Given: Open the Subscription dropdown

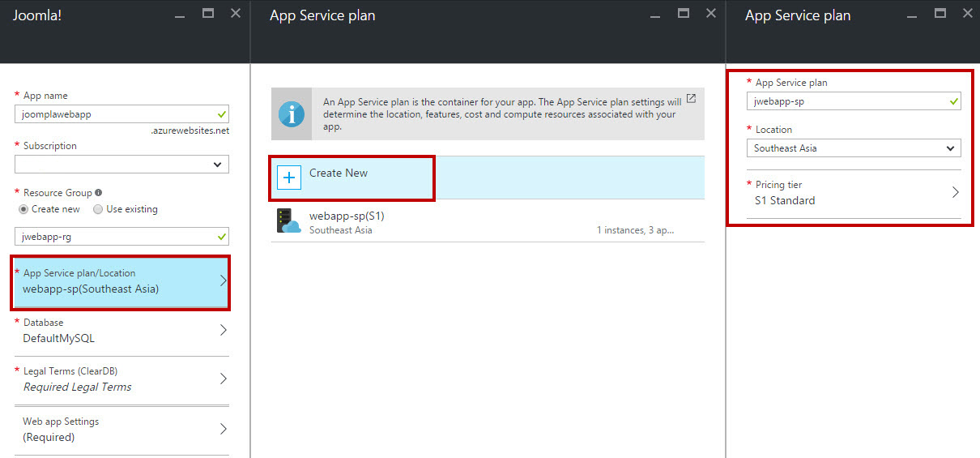Looking at the screenshot, I should tap(121, 165).
